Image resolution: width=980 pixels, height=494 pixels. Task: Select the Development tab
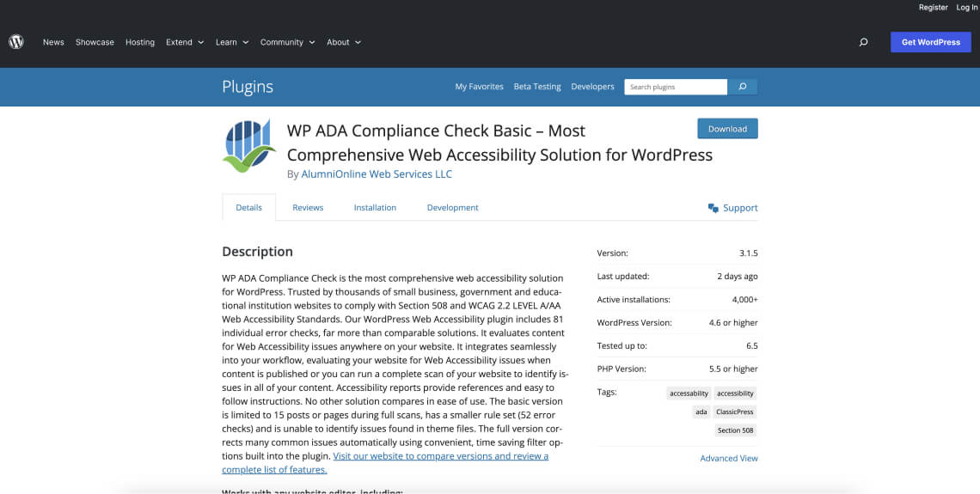pyautogui.click(x=452, y=208)
